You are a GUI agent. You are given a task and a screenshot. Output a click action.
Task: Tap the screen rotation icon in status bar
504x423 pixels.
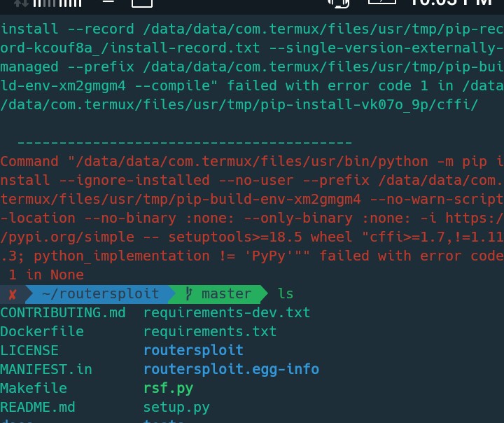pyautogui.click(x=339, y=4)
